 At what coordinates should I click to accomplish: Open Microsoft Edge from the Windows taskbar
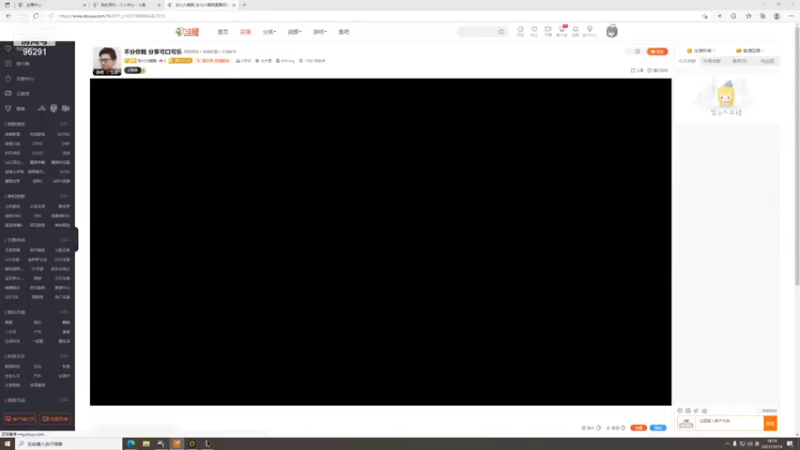131,443
